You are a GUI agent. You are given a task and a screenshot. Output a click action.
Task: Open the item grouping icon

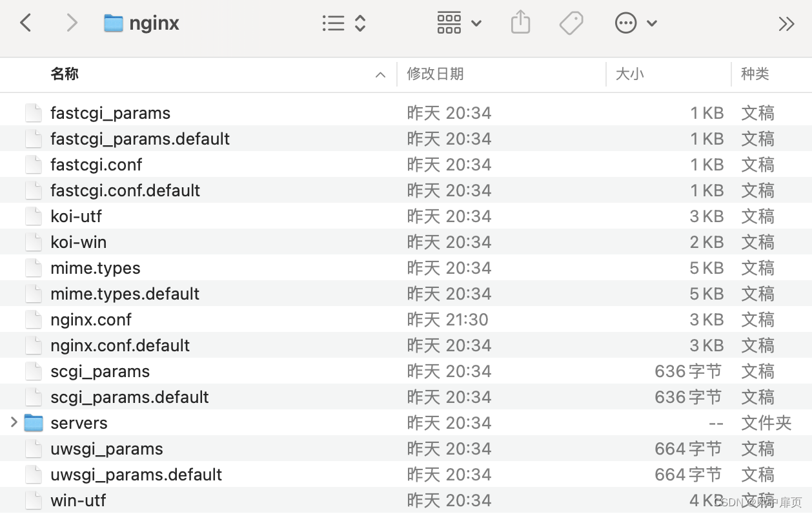pos(449,23)
